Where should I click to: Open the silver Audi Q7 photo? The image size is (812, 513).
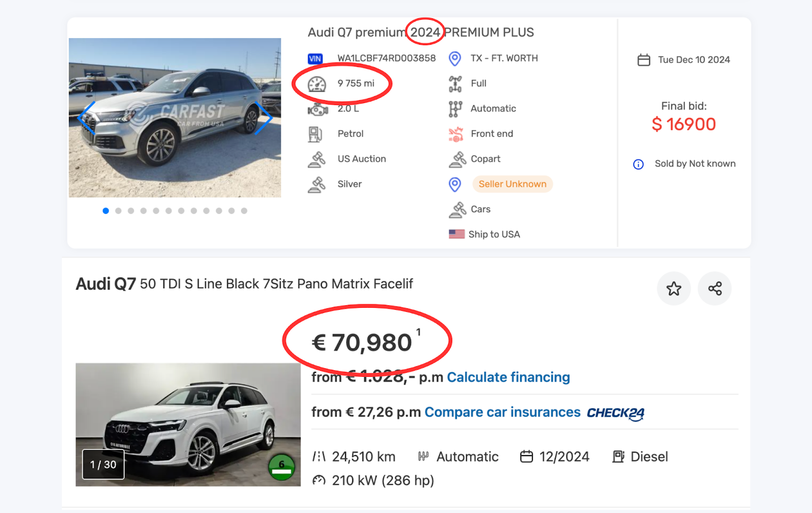tap(175, 118)
